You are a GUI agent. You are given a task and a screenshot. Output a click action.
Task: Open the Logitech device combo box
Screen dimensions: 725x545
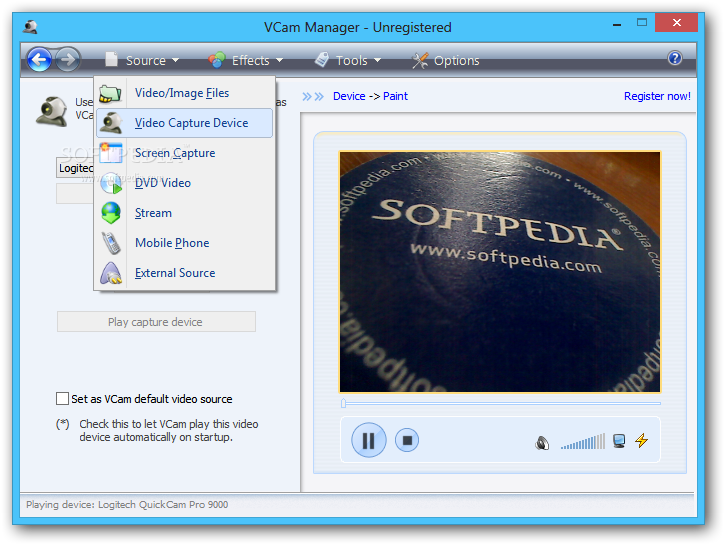76,168
